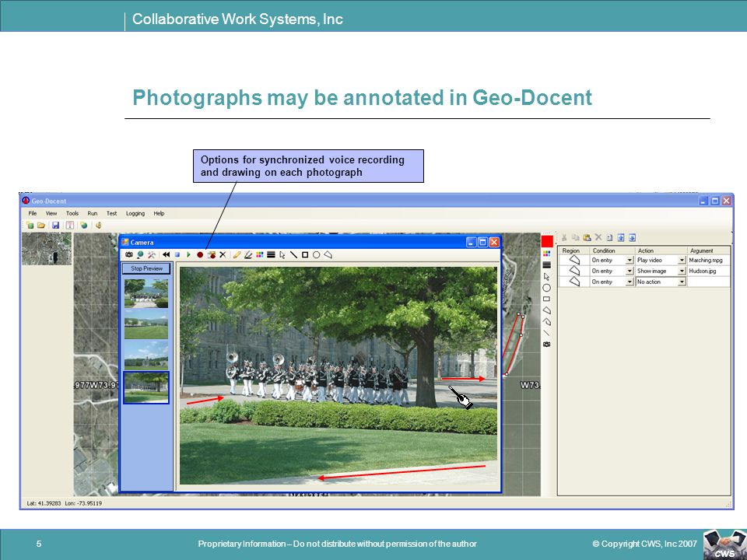Click the New project icon in main toolbar
Screen dimensions: 747x560
pyautogui.click(x=30, y=226)
